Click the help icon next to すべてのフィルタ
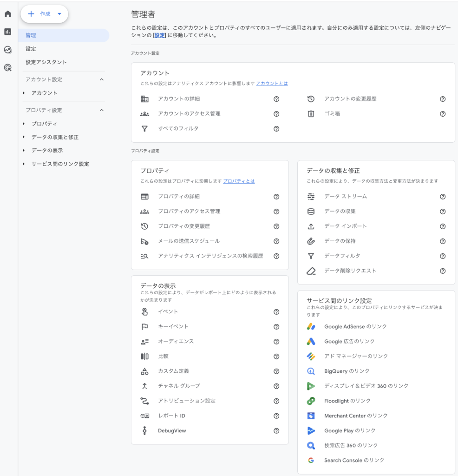Image resolution: width=458 pixels, height=476 pixels. (276, 129)
